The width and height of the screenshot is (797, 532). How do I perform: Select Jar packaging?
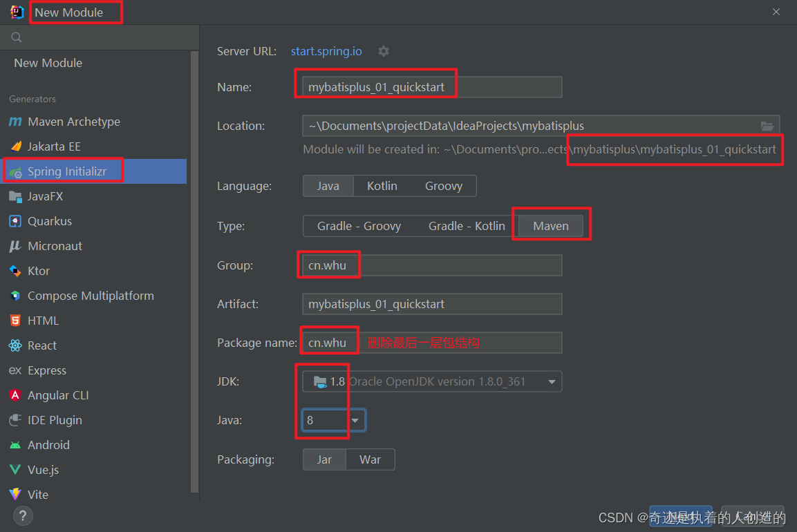point(324,460)
